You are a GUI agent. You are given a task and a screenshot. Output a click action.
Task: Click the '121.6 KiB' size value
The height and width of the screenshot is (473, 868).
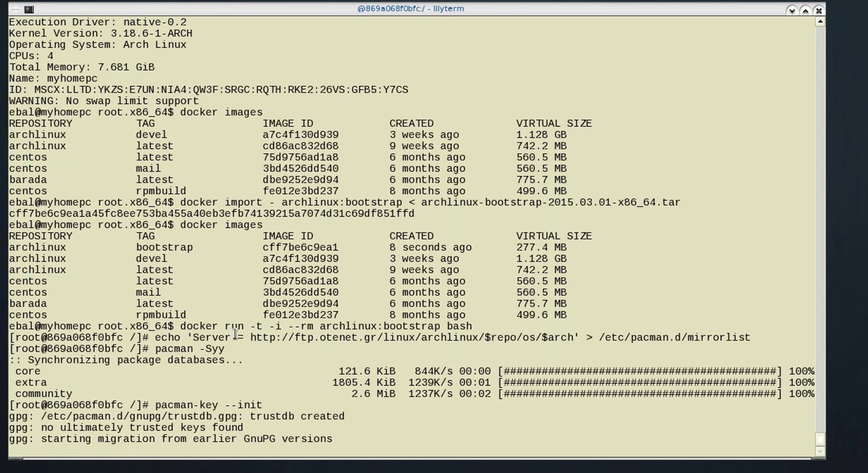(367, 371)
